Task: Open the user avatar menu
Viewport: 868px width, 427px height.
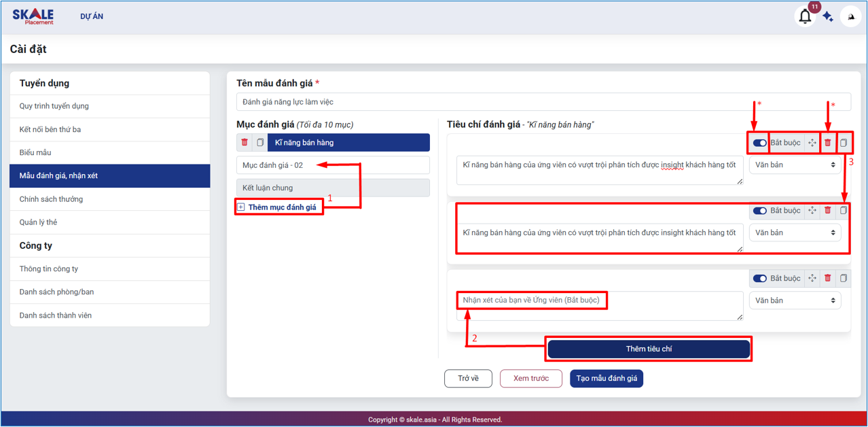Action: [x=851, y=16]
